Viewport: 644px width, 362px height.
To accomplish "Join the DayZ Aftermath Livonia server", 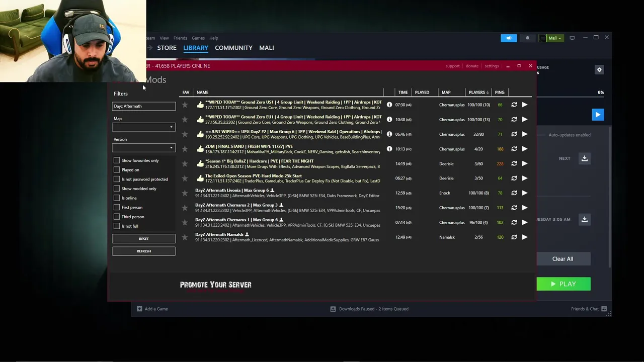I will (525, 193).
